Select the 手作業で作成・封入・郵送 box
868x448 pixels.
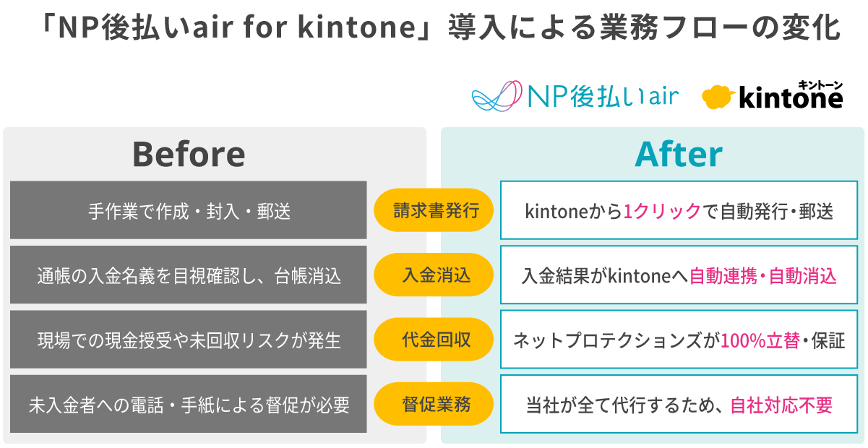click(189, 211)
